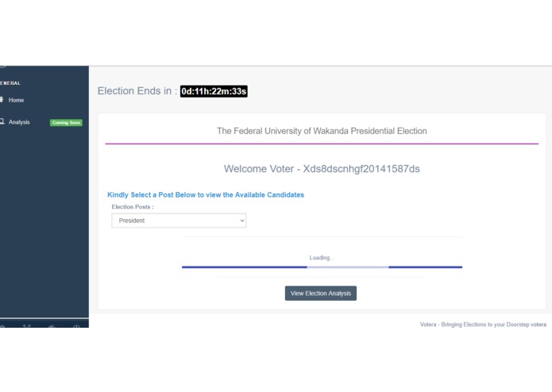The width and height of the screenshot is (552, 392).
Task: Click the Loading progress bar
Action: click(x=322, y=267)
